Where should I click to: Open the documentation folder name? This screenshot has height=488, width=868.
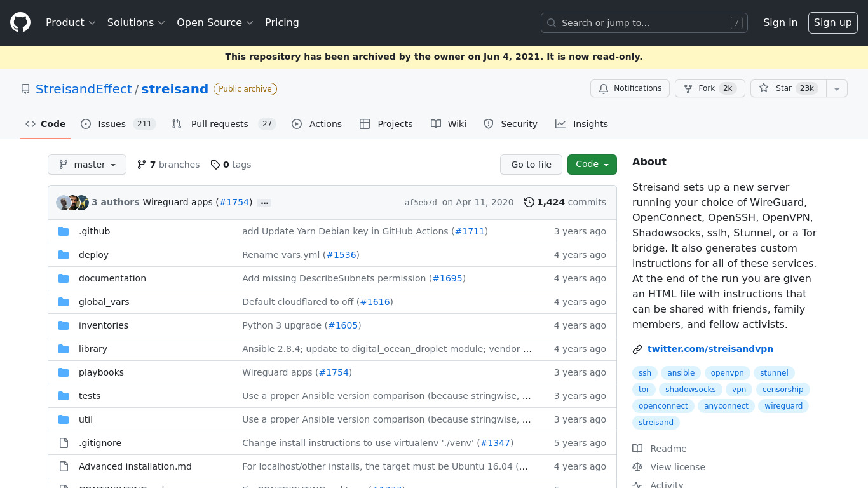112,278
